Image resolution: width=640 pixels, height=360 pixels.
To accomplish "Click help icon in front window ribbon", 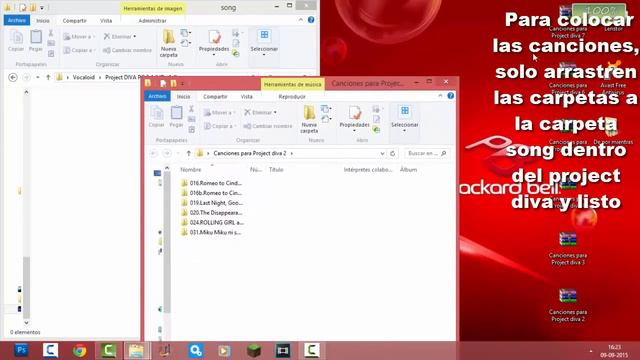I will coord(451,96).
